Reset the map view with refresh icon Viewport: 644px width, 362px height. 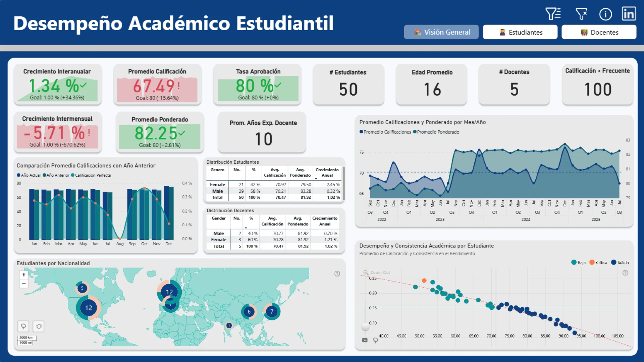click(39, 326)
